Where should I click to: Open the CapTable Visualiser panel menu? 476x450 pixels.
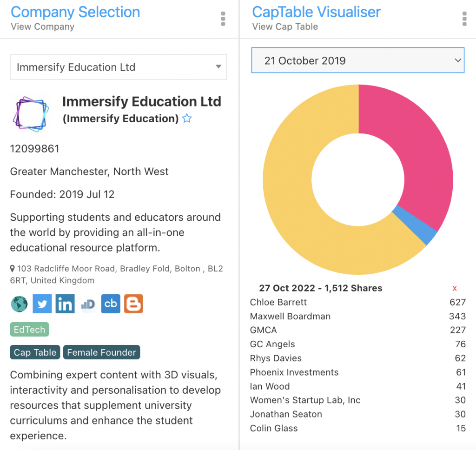coord(464,19)
